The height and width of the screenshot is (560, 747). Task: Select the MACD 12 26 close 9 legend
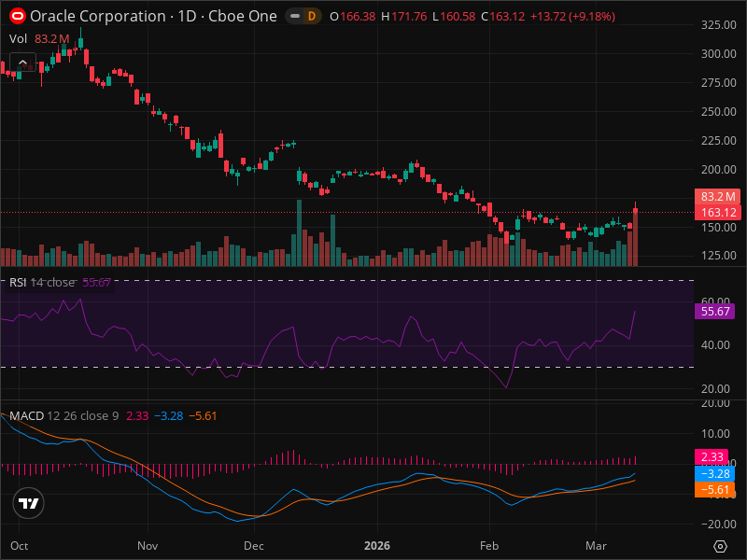113,415
